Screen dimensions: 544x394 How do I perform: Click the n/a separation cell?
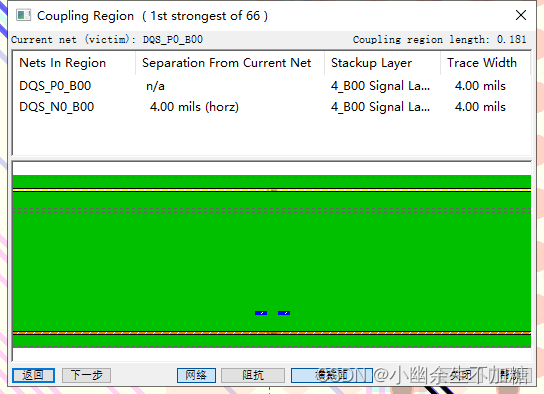point(155,86)
